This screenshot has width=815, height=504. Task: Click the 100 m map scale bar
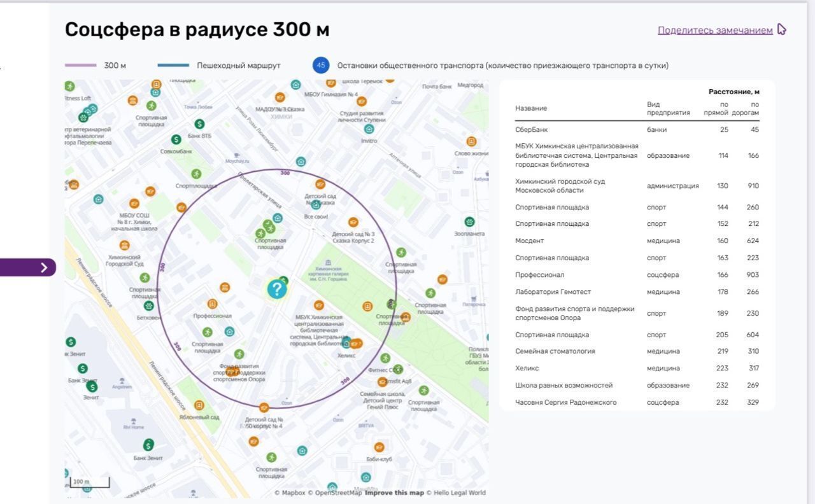click(90, 482)
